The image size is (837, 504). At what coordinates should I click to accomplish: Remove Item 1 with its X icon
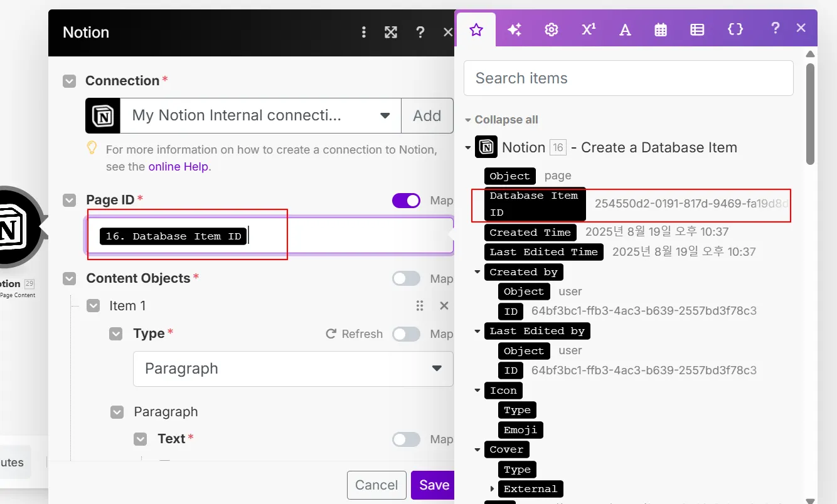click(x=444, y=306)
